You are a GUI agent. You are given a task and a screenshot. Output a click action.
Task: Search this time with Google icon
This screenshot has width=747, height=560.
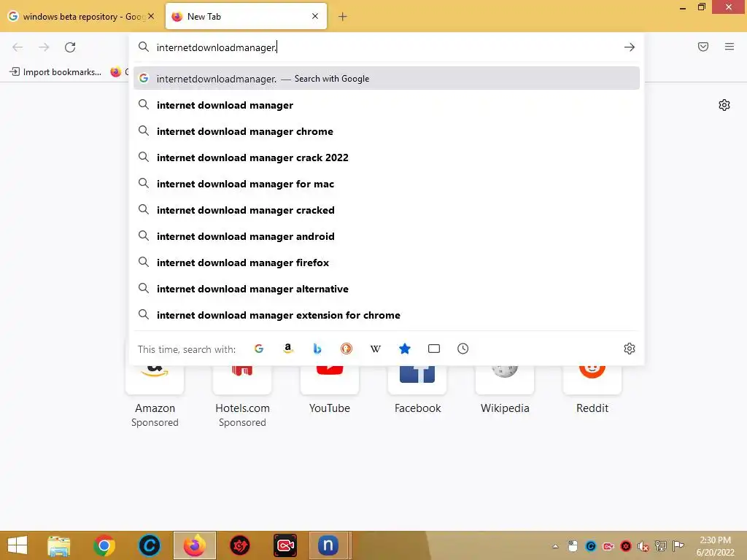coord(259,349)
